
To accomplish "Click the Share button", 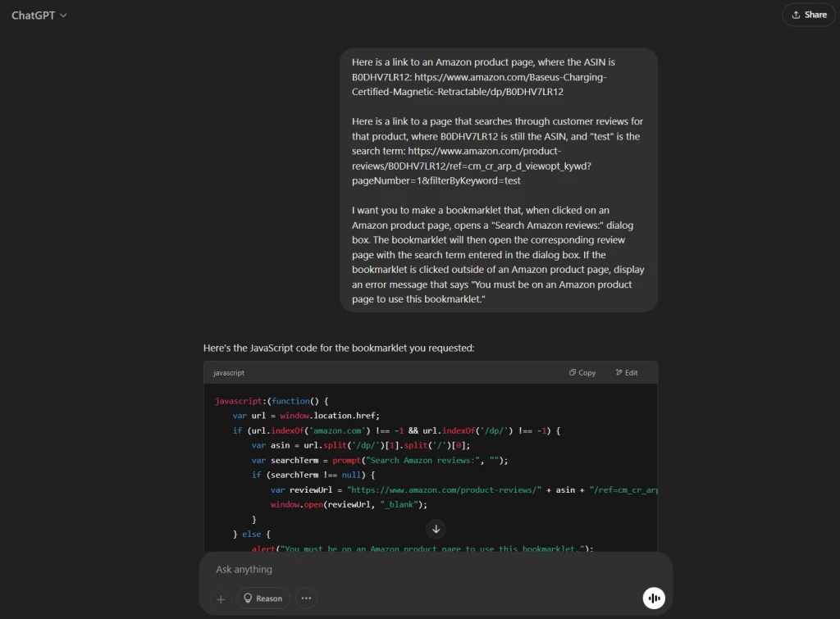I will [808, 15].
